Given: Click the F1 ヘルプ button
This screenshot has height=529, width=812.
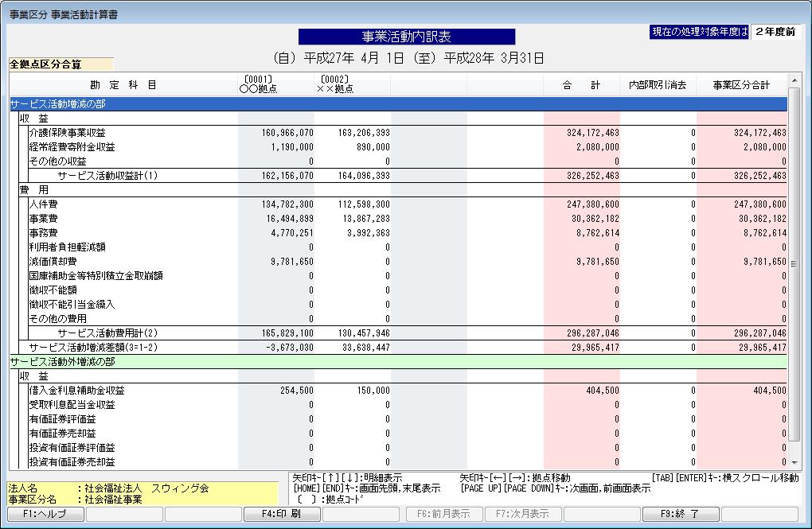Looking at the screenshot, I should [45, 514].
